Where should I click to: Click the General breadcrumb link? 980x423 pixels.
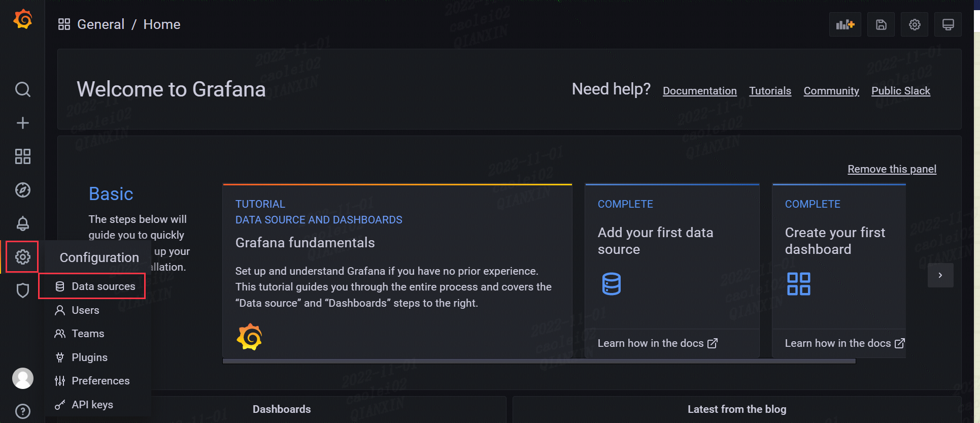pyautogui.click(x=100, y=24)
